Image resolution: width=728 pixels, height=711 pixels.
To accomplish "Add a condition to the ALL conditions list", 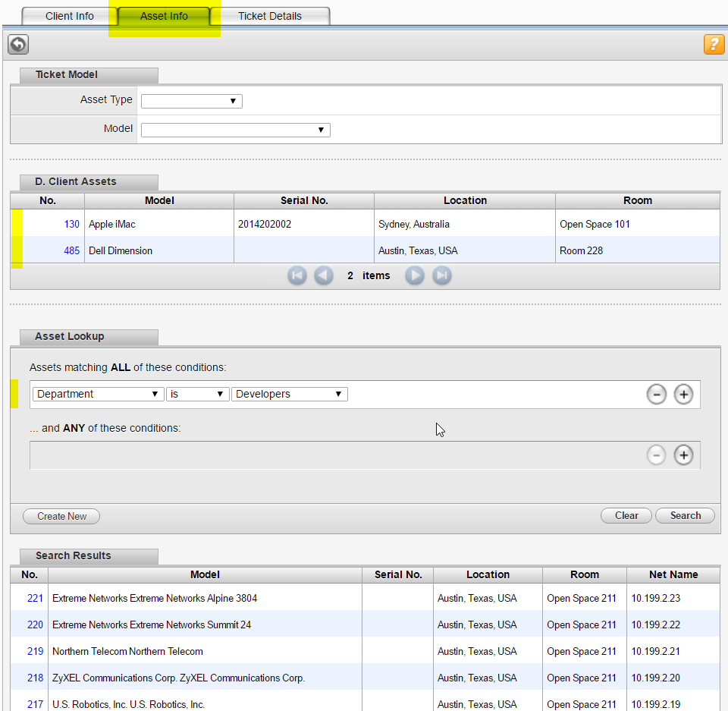I will click(x=683, y=394).
